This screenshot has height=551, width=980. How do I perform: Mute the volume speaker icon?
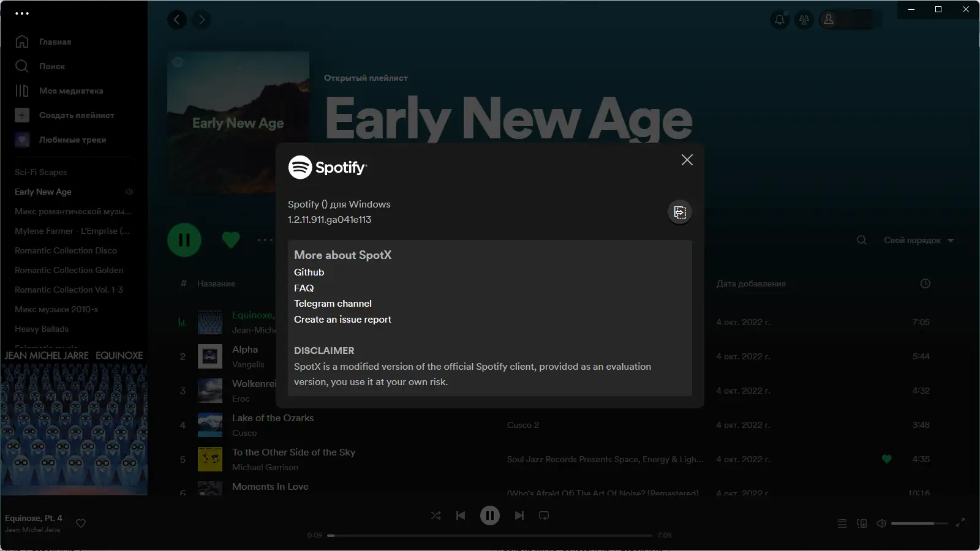click(x=881, y=523)
